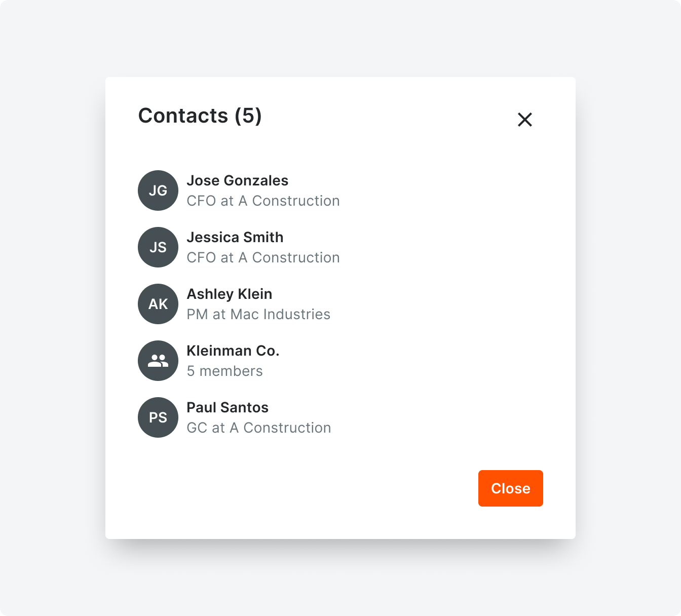The image size is (681, 616).
Task: Click the Contacts (5) heading
Action: coord(200,115)
